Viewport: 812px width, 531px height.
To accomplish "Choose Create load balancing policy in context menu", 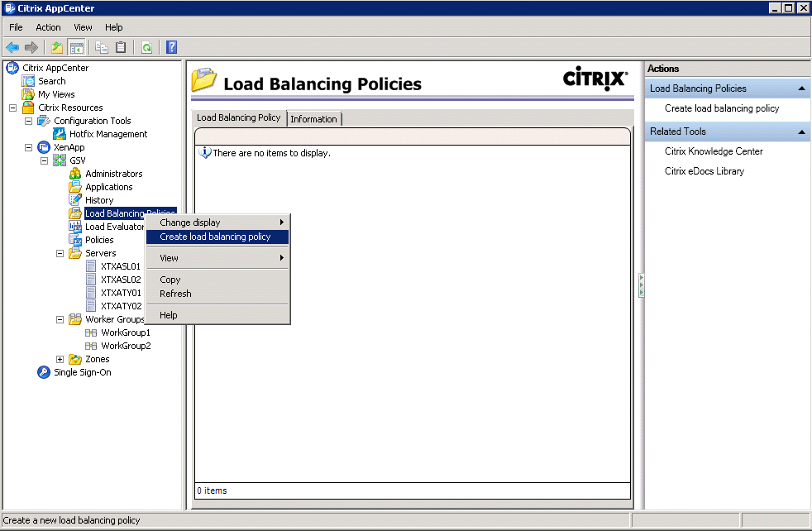I will pos(217,237).
